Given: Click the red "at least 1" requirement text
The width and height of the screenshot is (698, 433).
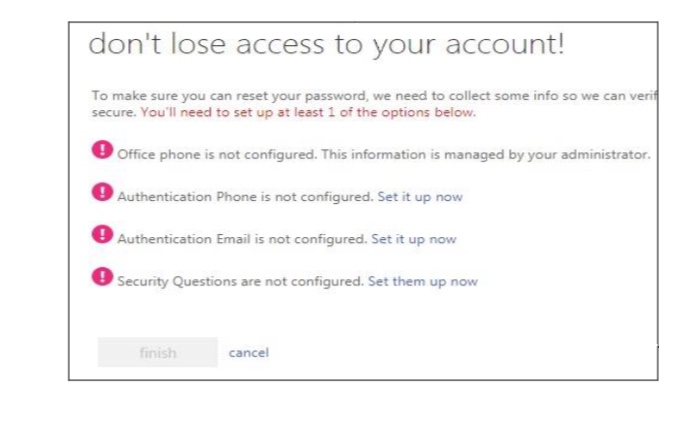Looking at the screenshot, I should point(308,113).
